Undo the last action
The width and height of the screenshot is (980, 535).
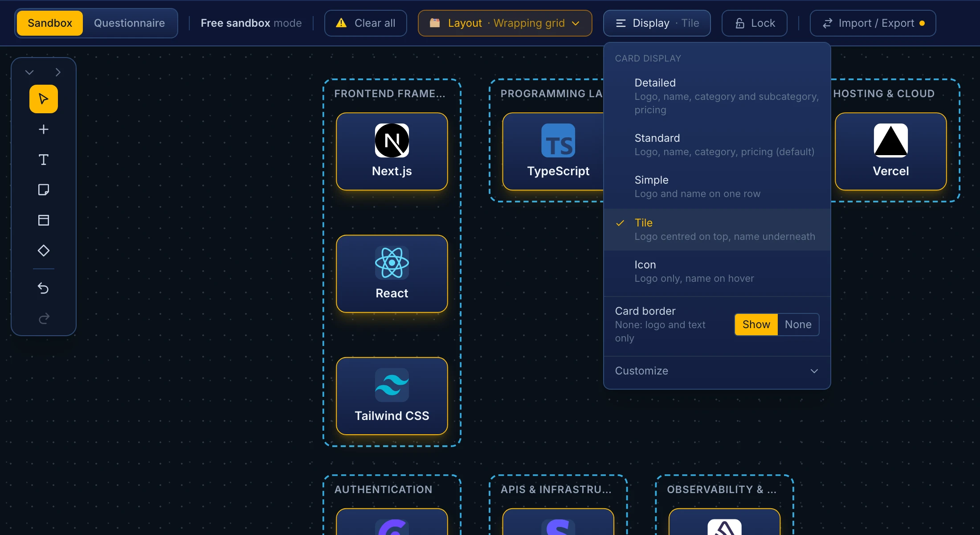(44, 288)
